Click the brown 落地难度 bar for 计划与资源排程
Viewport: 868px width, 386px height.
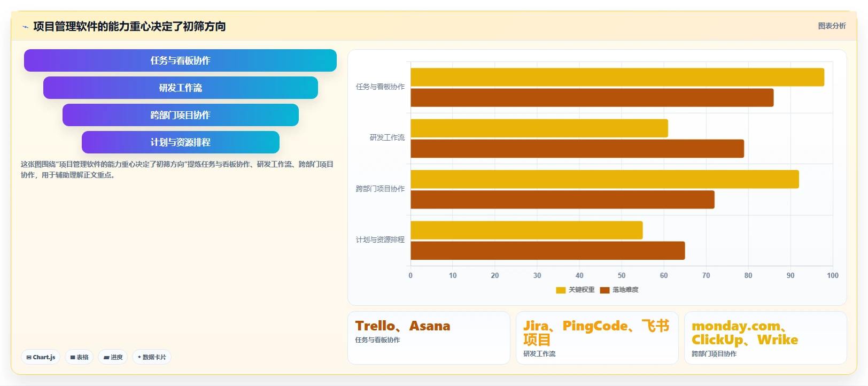(x=548, y=251)
